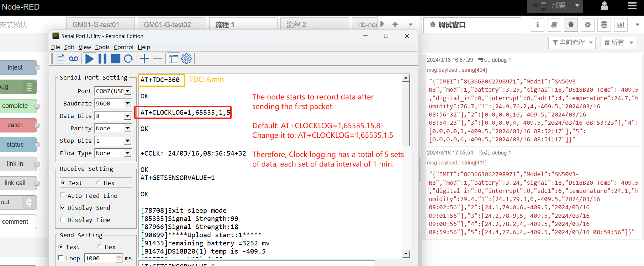Image resolution: width=644 pixels, height=266 pixels.
Task: Open the 当前流程 debug filter button
Action: coord(572,43)
